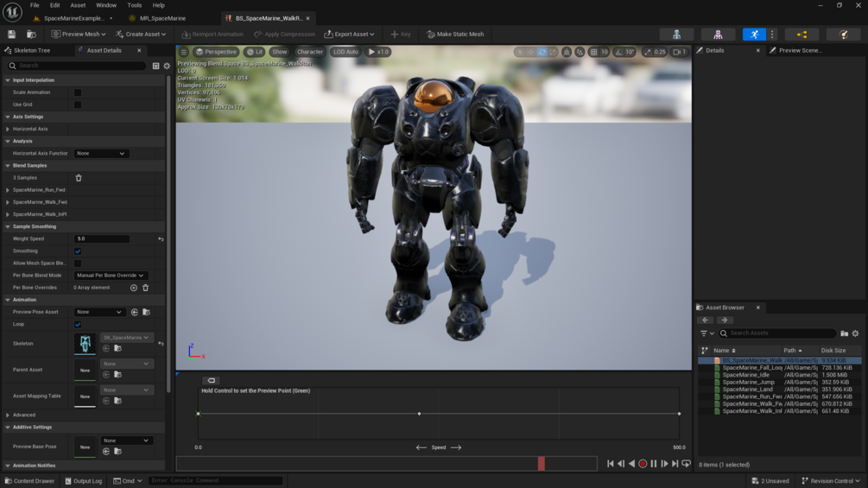Expand the Horizontal Axis row
868x488 pixels.
tap(8, 129)
